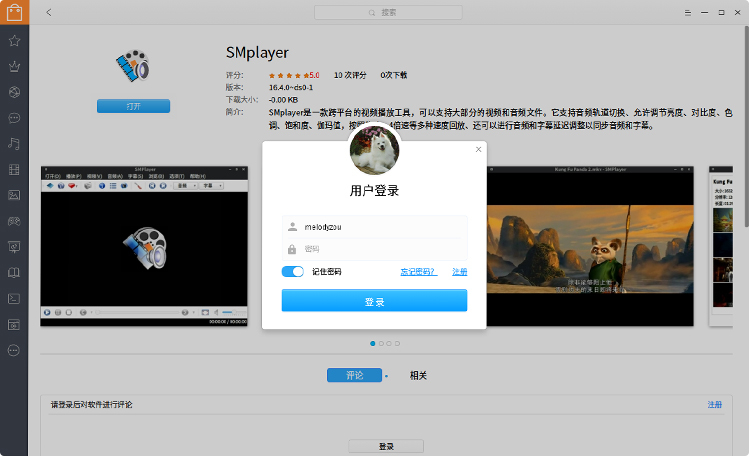The image size is (749, 456).
Task: Click the vertical scrollbar on right edge
Action: coord(746,127)
